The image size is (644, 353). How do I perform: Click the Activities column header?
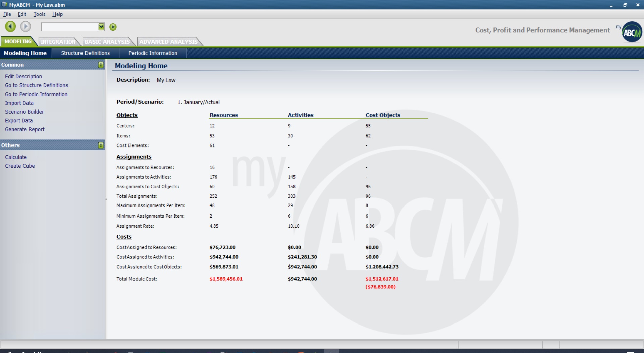[x=301, y=115]
